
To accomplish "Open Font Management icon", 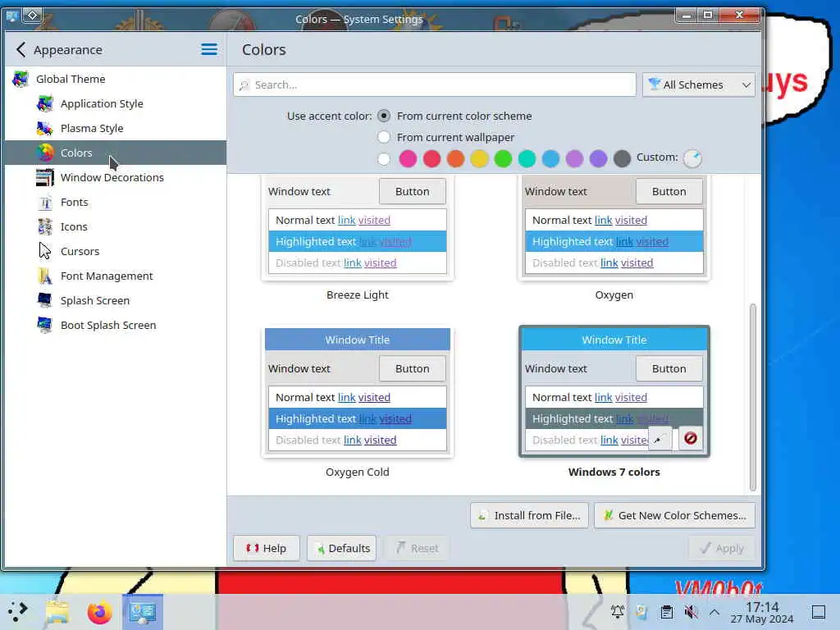I will click(45, 276).
